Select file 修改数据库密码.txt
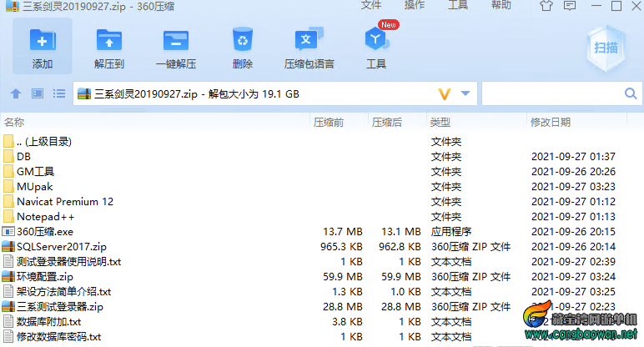Screen dimensions: 644x347 58,337
